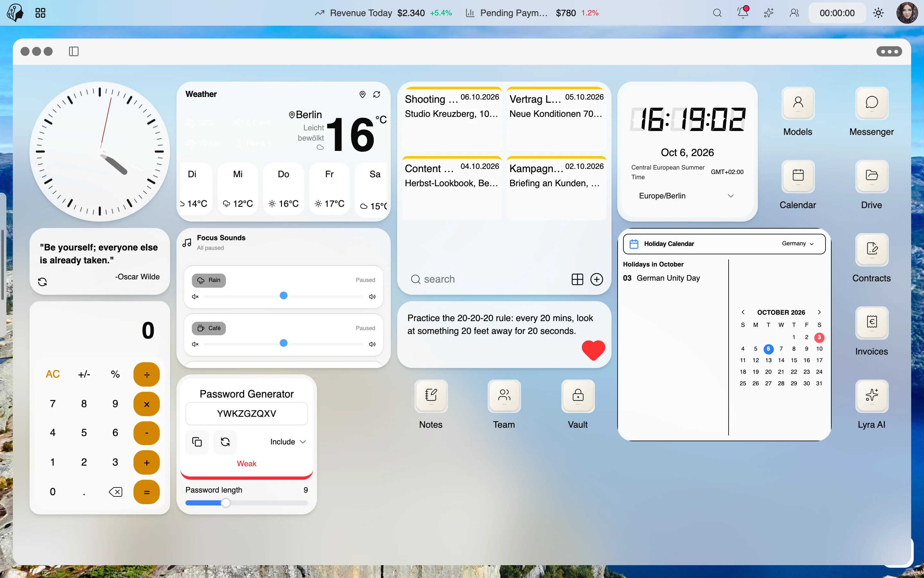The image size is (924, 578).
Task: Open the Team app icon
Action: coord(504,396)
